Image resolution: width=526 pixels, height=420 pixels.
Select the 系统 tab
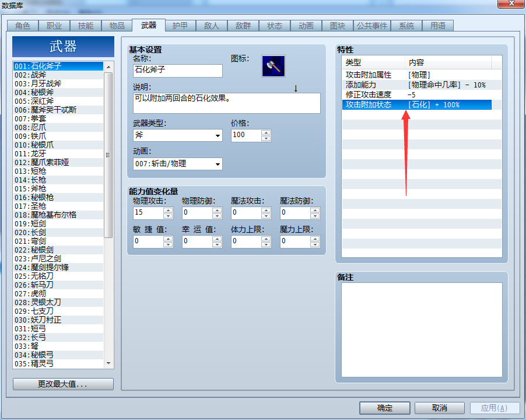[x=406, y=26]
